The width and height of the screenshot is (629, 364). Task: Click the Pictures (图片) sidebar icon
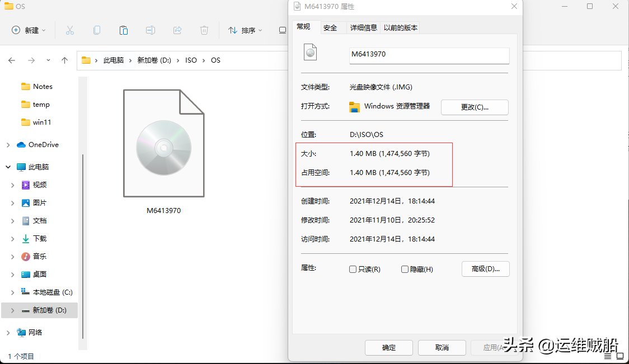[x=26, y=203]
